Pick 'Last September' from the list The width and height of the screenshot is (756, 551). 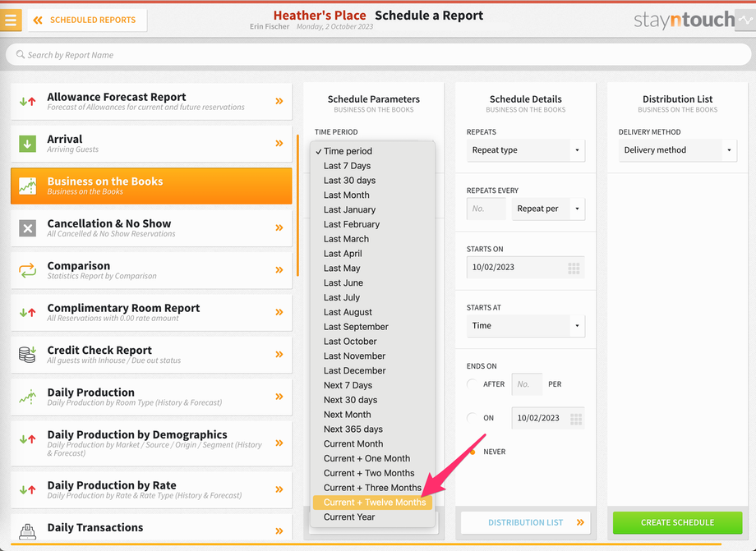click(373, 327)
